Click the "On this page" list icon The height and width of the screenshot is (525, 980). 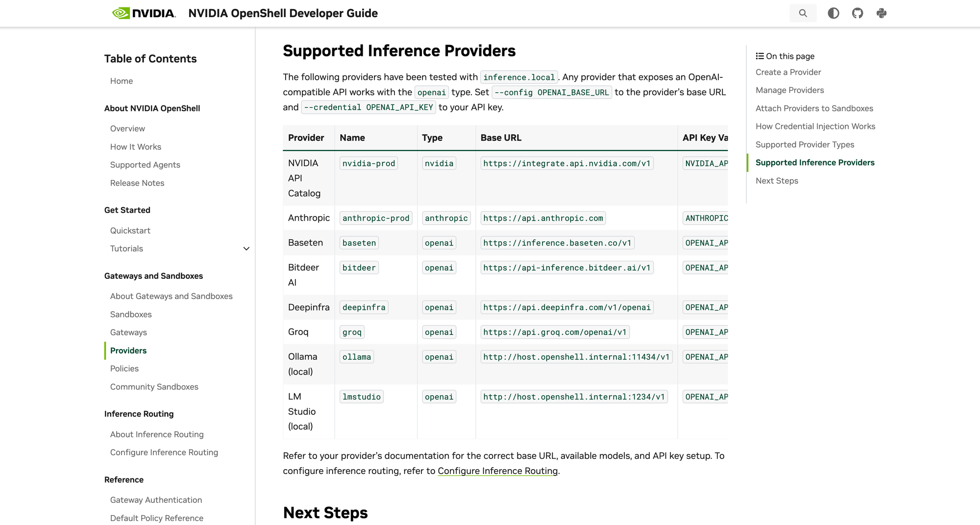coord(760,56)
